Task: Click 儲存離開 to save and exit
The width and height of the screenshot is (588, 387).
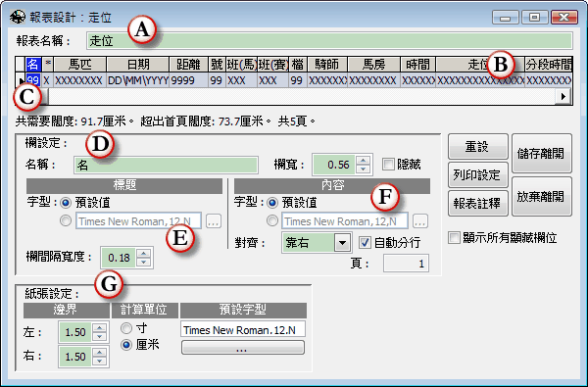Action: pos(542,154)
